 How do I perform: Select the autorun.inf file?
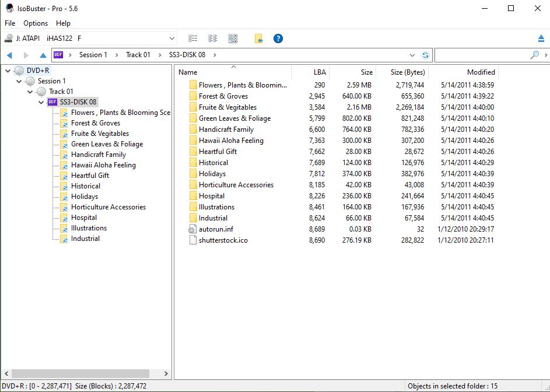[x=215, y=229]
